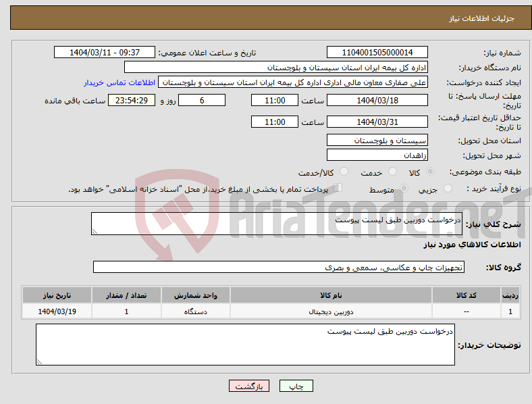Click the need date cell 1404/03/19

coord(57,311)
